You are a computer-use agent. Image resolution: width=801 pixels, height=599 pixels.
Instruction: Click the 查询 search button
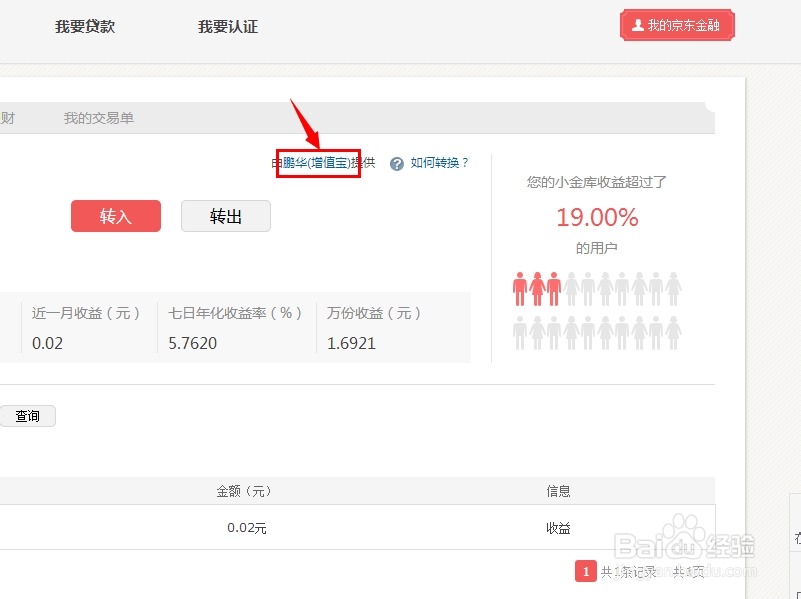click(x=28, y=416)
